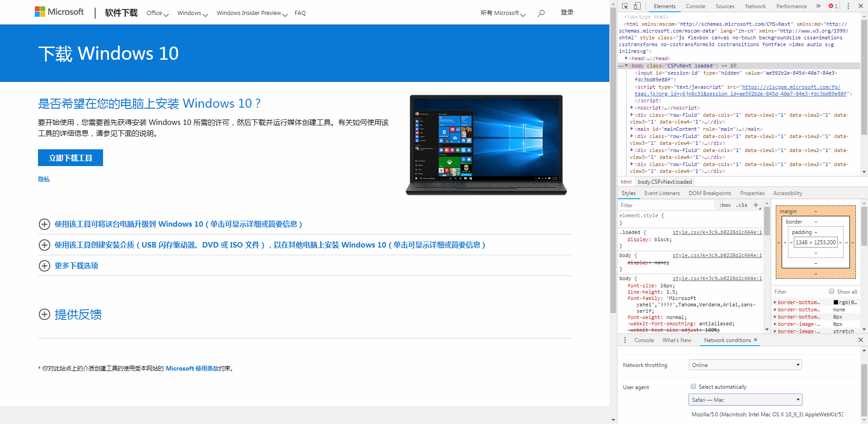This screenshot has height=424, width=868.
Task: Open the What's New drawer tab
Action: click(677, 340)
